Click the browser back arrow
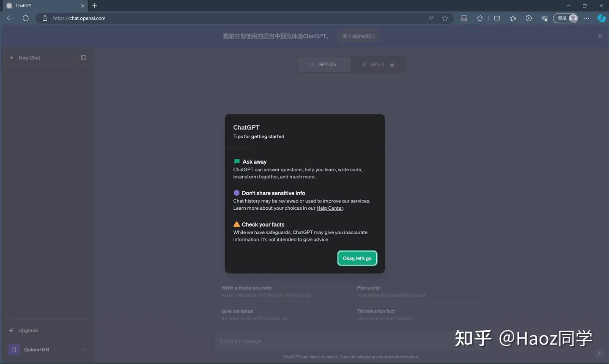The width and height of the screenshot is (609, 364). [10, 18]
